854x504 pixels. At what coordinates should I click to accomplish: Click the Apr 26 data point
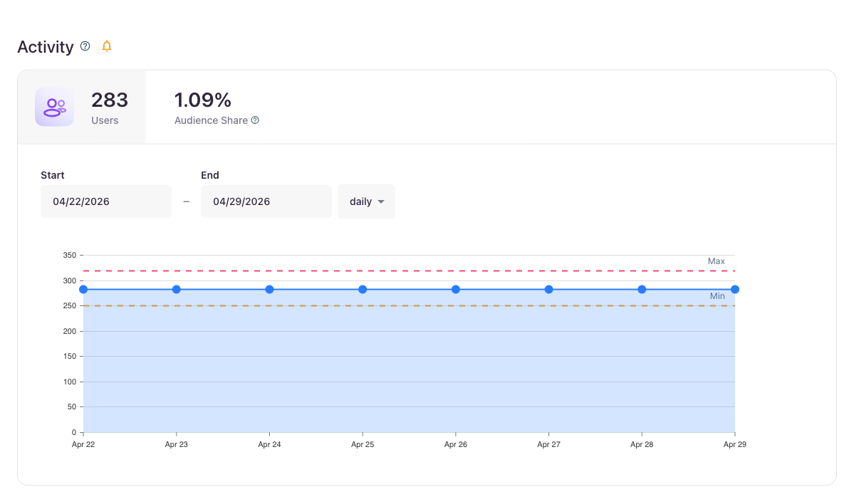pos(456,290)
